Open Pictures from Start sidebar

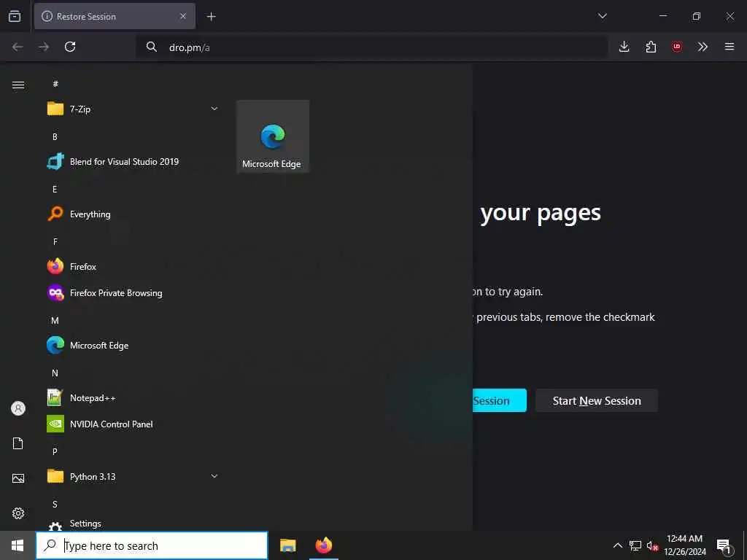[x=18, y=478]
